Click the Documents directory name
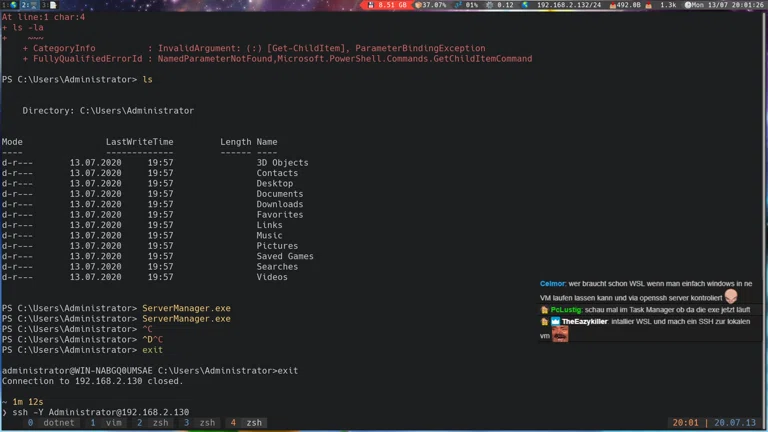The image size is (768, 432). [x=280, y=194]
